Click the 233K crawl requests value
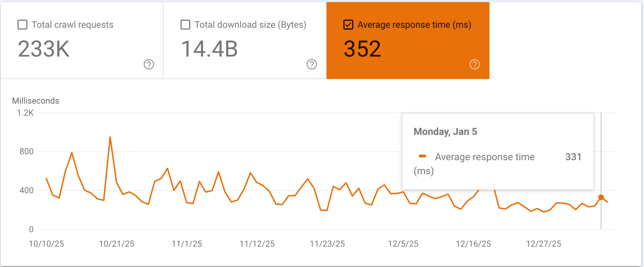The width and height of the screenshot is (644, 267). pyautogui.click(x=44, y=49)
